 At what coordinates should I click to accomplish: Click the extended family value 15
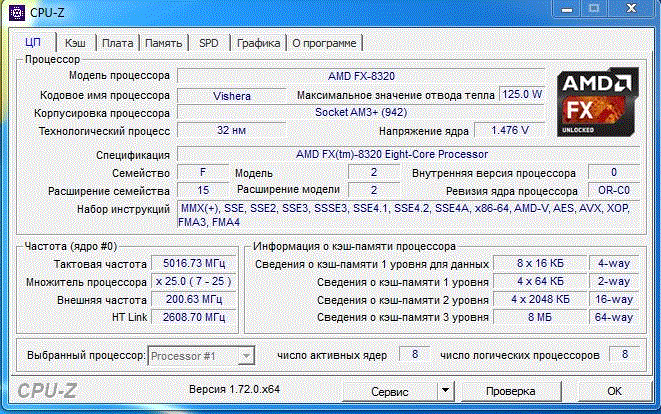203,190
